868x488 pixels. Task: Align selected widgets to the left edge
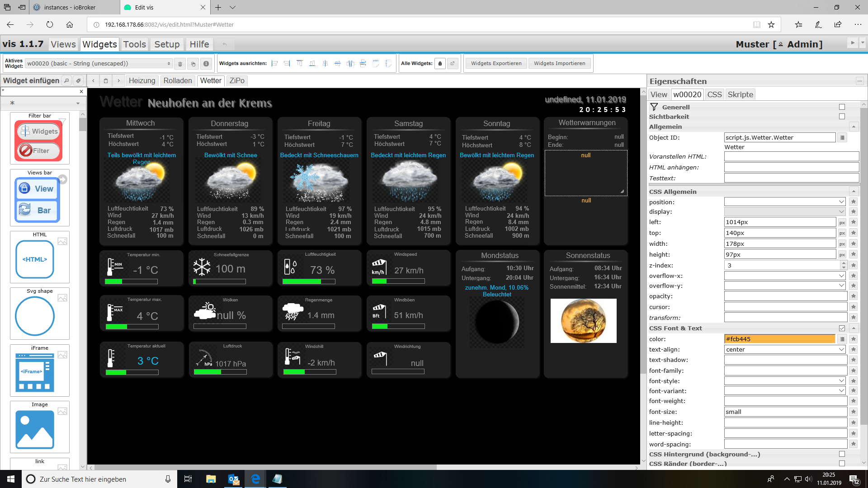tap(274, 64)
